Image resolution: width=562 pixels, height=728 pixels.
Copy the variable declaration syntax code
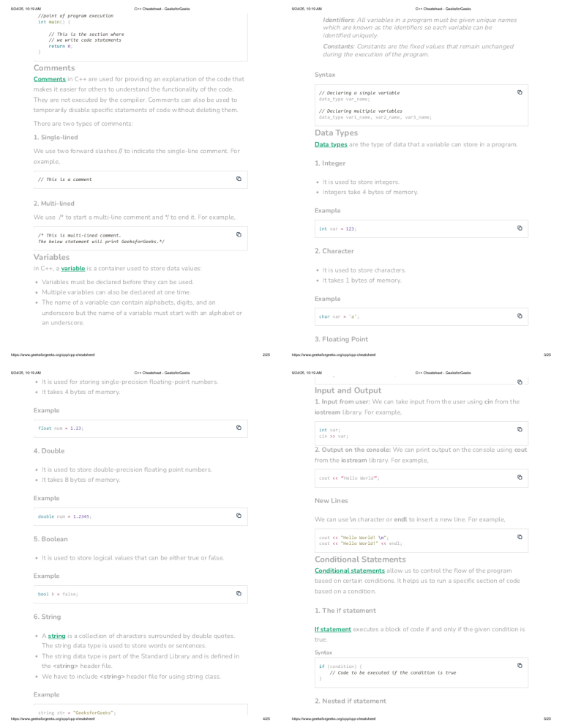pos(520,92)
